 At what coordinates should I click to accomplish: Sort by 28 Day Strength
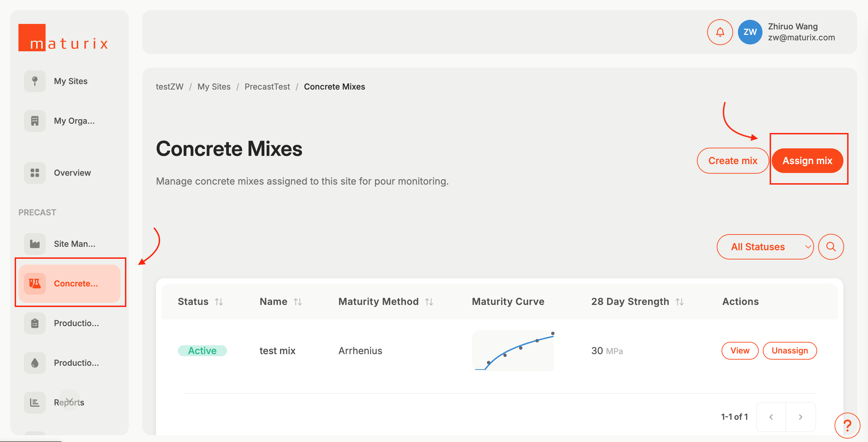pos(680,302)
